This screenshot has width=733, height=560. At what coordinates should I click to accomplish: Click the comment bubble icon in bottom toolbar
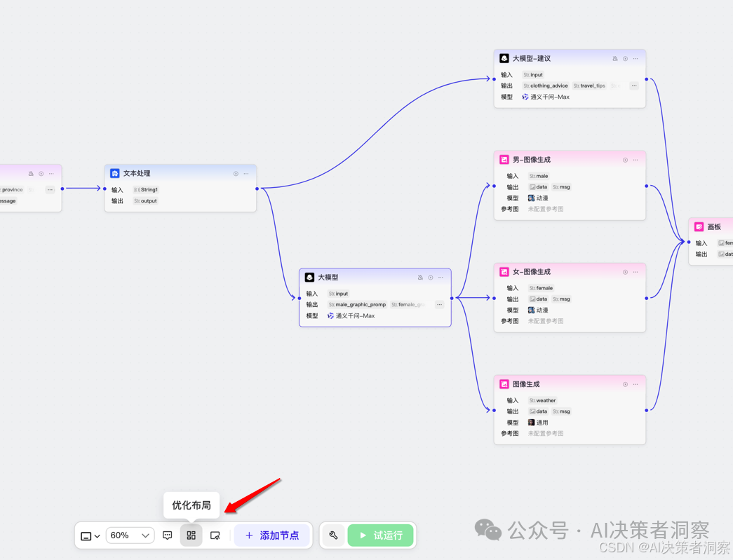167,535
